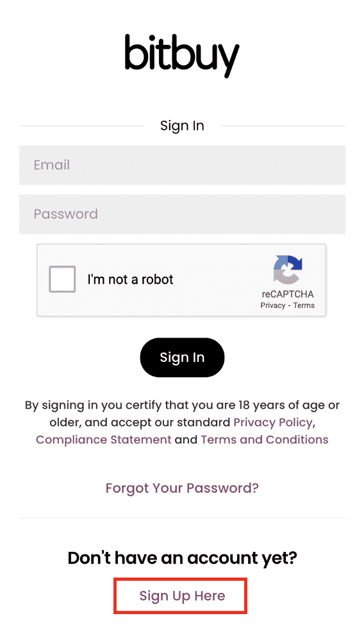Click the divider line above account prompt
The width and height of the screenshot is (364, 643).
[x=182, y=518]
